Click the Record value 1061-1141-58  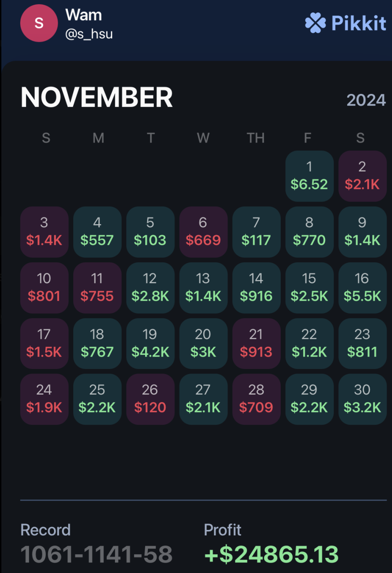point(96,553)
